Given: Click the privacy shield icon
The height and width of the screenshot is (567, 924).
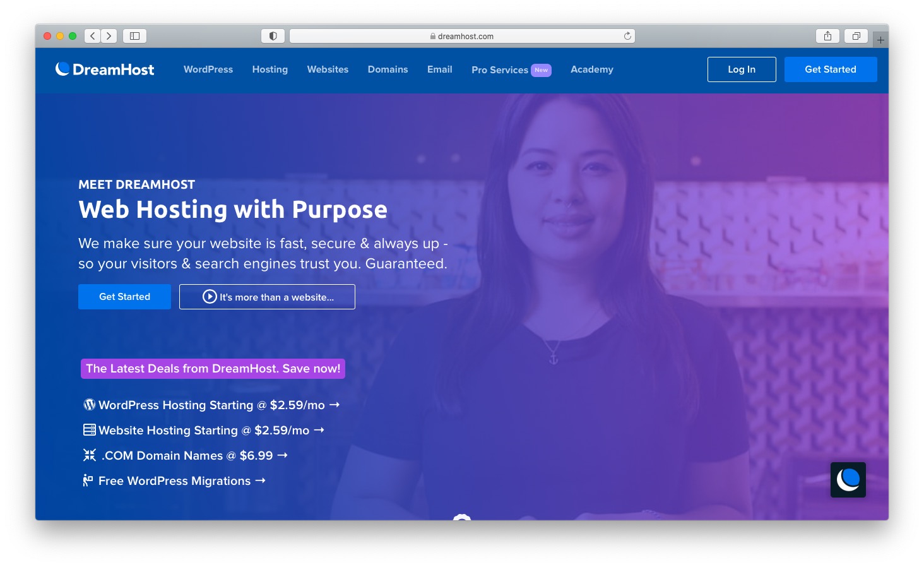Looking at the screenshot, I should coord(273,36).
